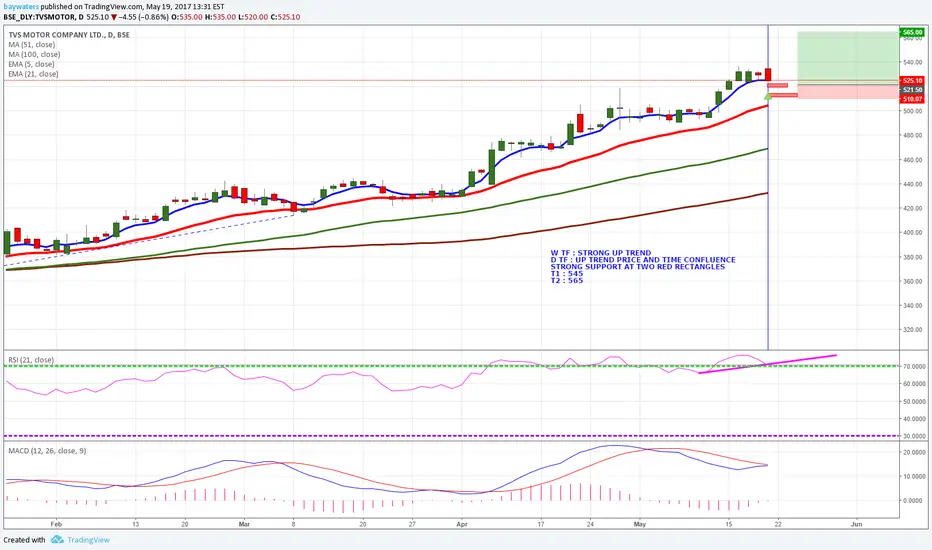
Task: Click the 30.0000 RSI scale label
Action: coord(913,436)
